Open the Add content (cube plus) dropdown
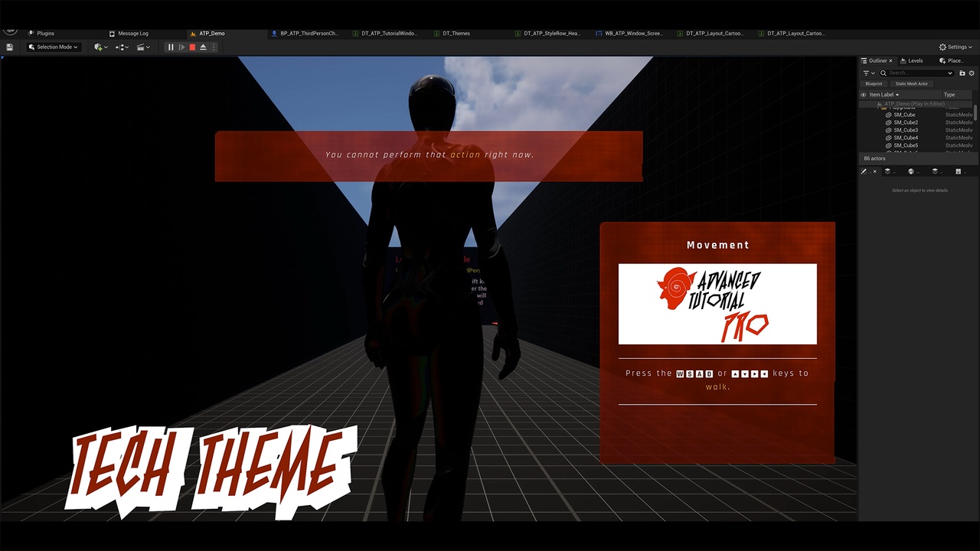Image resolution: width=980 pixels, height=551 pixels. pyautogui.click(x=100, y=47)
